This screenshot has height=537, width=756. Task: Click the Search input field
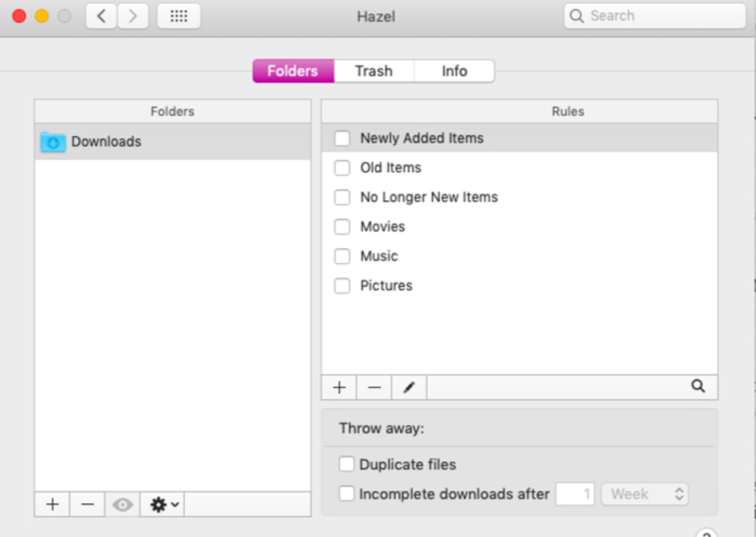pos(655,16)
